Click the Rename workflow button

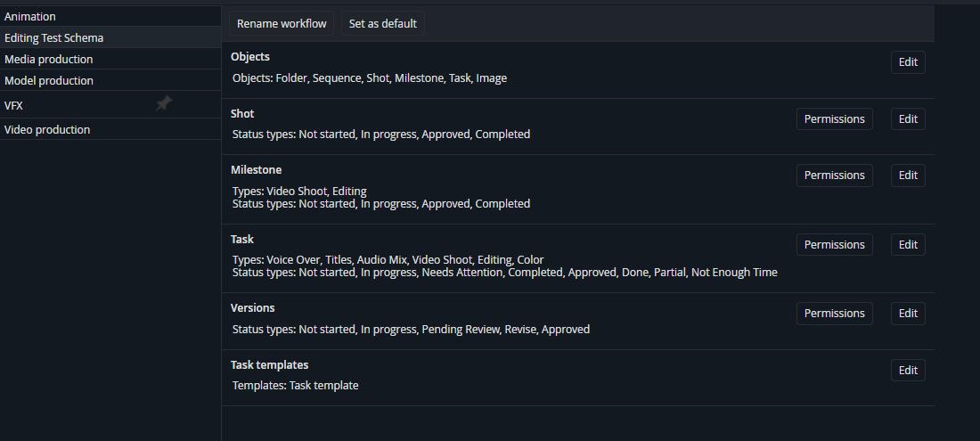click(x=282, y=23)
